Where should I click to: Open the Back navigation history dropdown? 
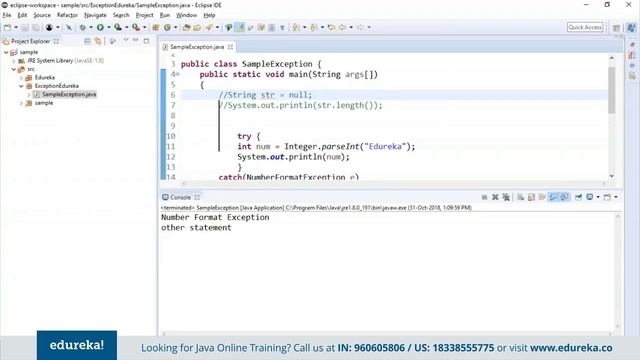pyautogui.click(x=351, y=27)
